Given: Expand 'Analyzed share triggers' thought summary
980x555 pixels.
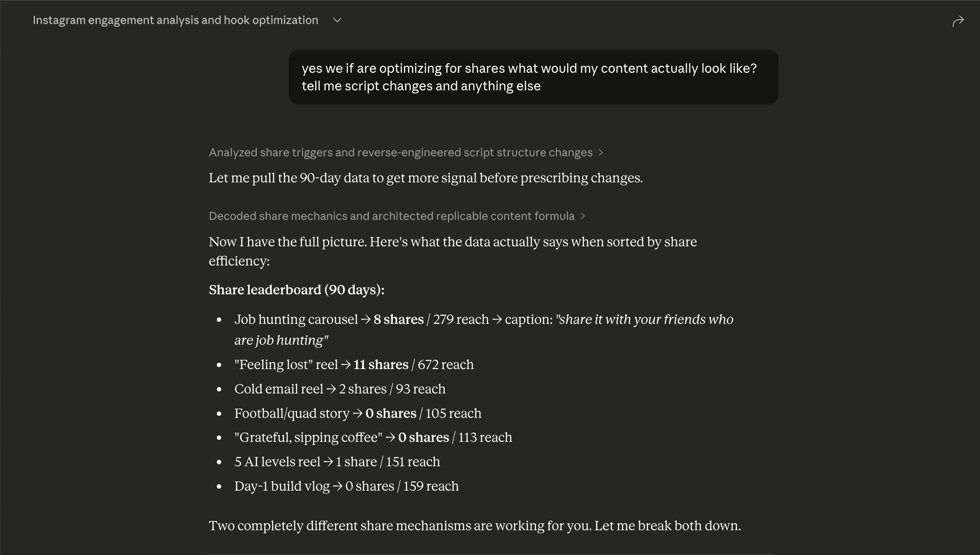Looking at the screenshot, I should [x=400, y=152].
